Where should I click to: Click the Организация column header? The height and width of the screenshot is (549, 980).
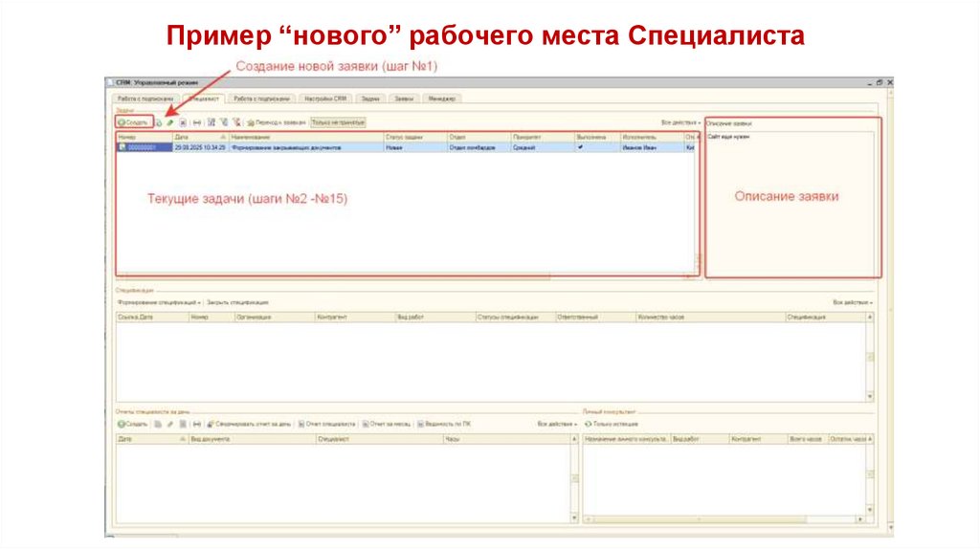tap(275, 318)
